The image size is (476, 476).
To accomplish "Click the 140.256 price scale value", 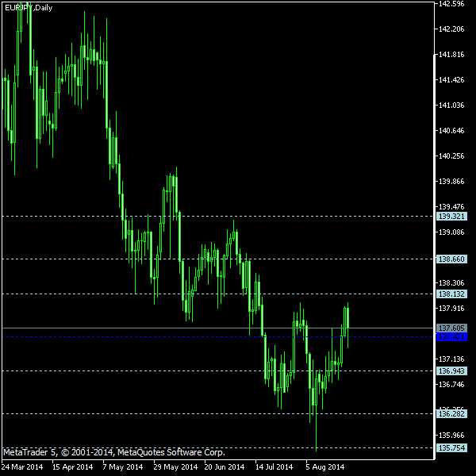I will 451,156.
